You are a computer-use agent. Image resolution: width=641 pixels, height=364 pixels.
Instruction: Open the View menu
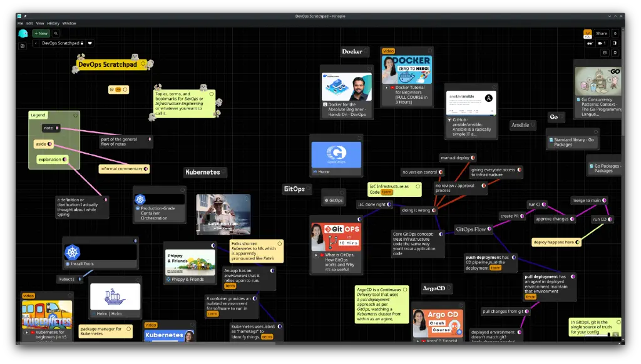click(x=40, y=23)
